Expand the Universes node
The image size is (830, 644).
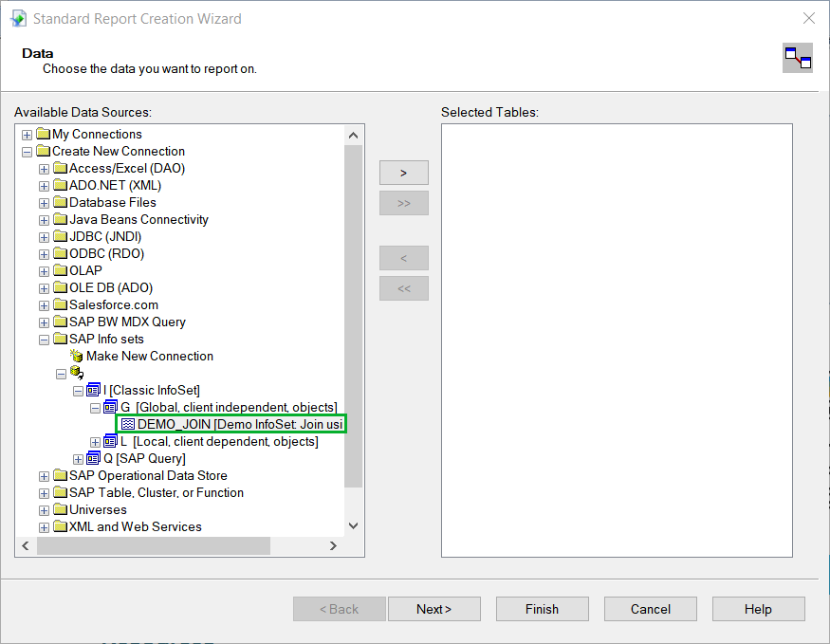pos(44,510)
